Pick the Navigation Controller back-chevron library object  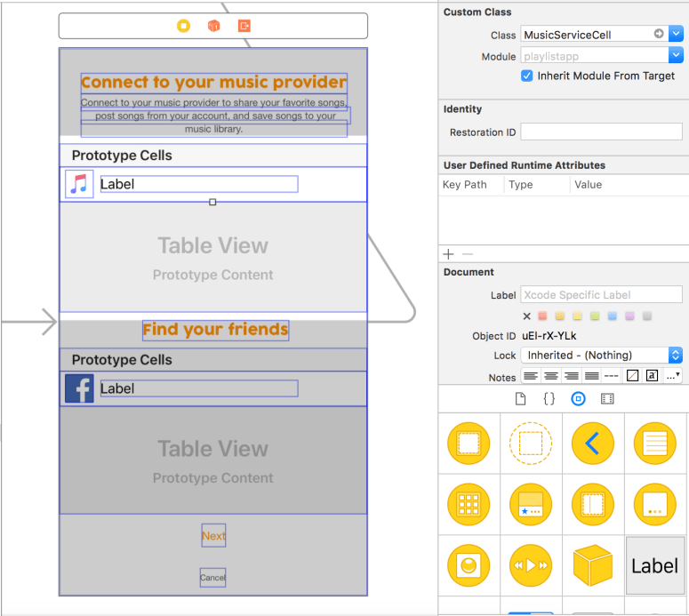click(x=592, y=443)
